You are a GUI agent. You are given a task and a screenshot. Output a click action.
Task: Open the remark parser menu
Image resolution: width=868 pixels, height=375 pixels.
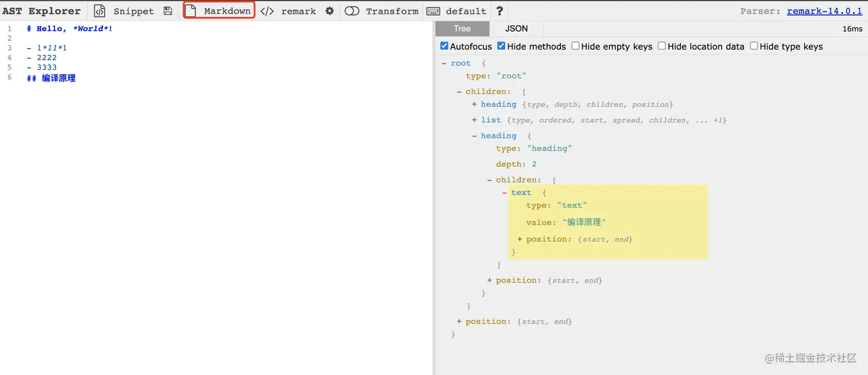pos(299,11)
